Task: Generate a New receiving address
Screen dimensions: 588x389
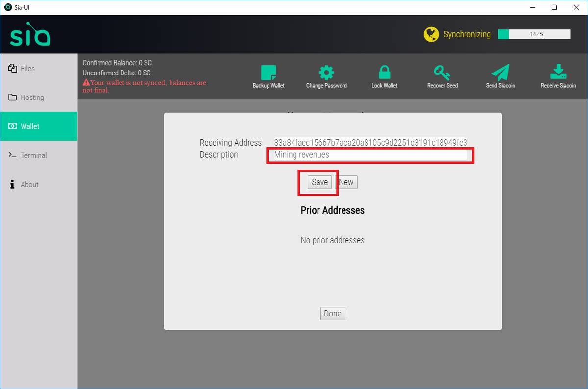Action: (346, 182)
